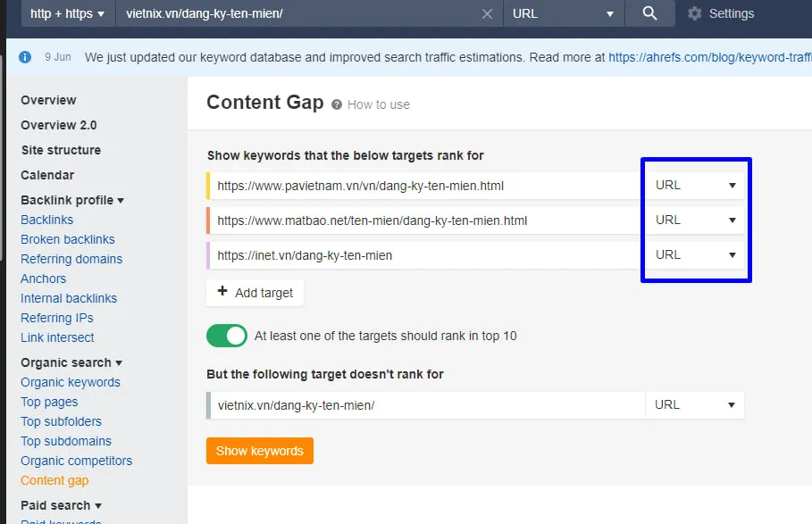Click the Settings label in header
This screenshot has width=812, height=524.
point(732,13)
